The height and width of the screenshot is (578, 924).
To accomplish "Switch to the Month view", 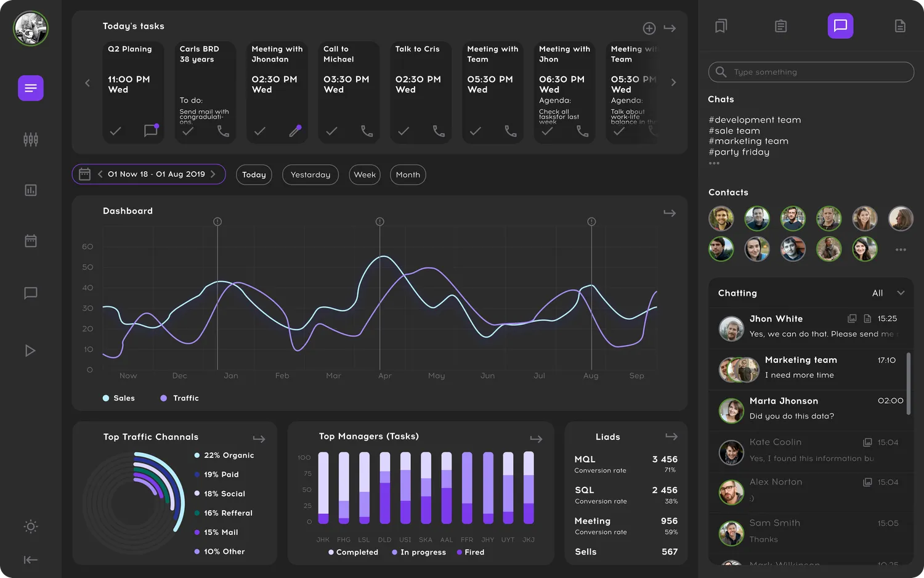I will (x=407, y=174).
